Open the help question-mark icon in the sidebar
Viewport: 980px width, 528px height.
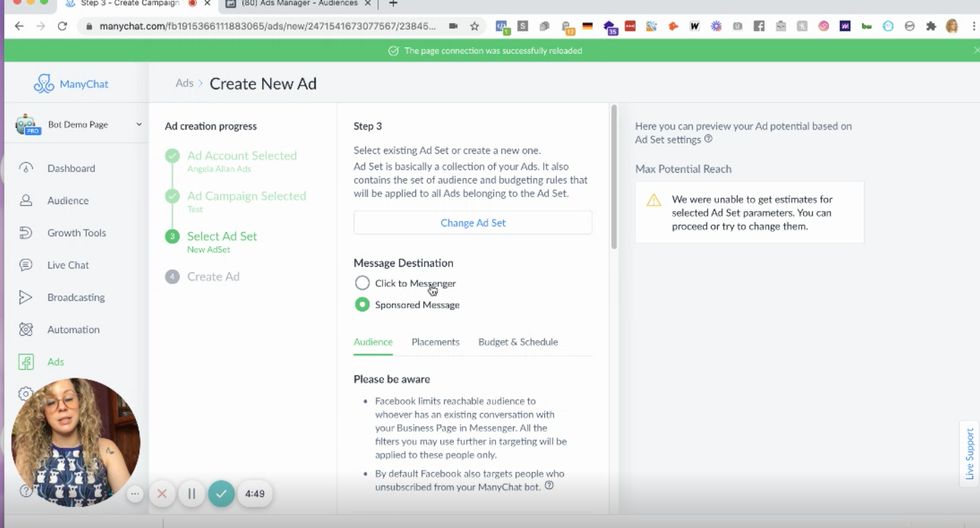point(26,491)
